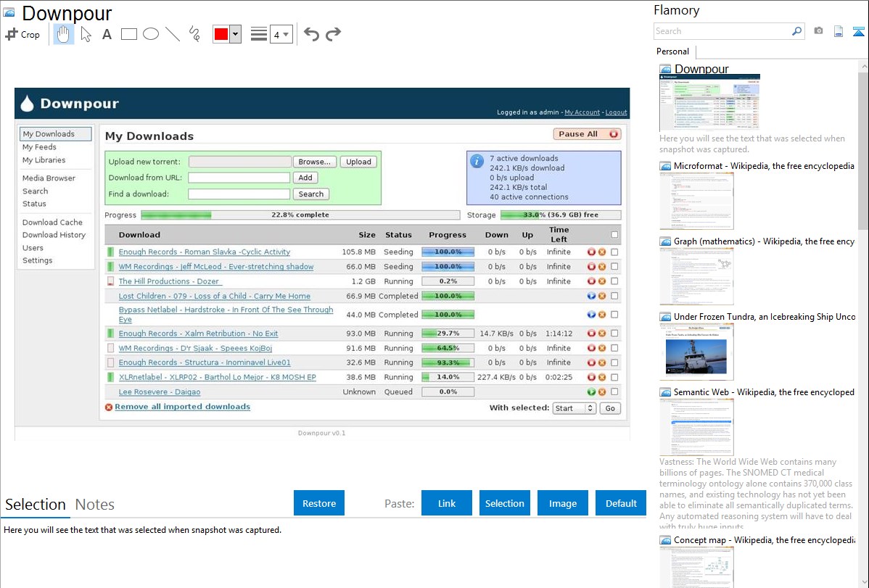This screenshot has width=869, height=588.
Task: Tick checkbox for The Hill Productions Dozer row
Action: tap(614, 281)
